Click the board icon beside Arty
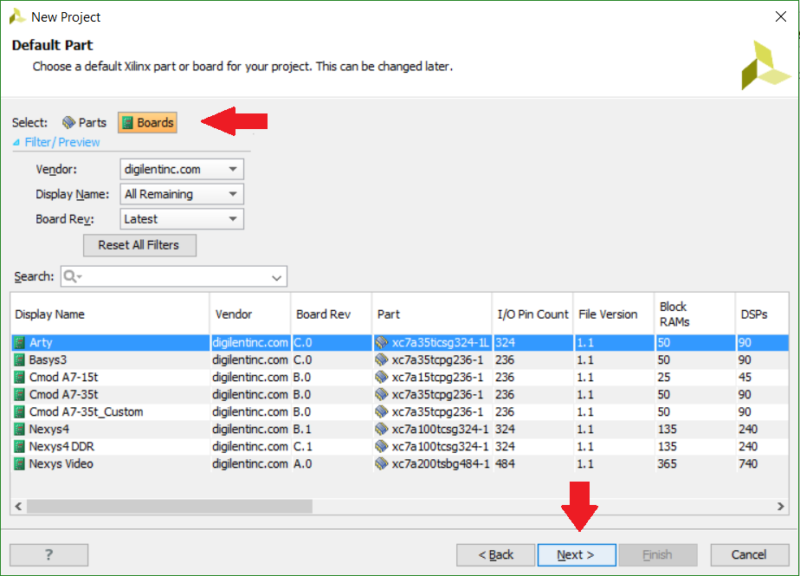Image resolution: width=800 pixels, height=576 pixels. (19, 342)
